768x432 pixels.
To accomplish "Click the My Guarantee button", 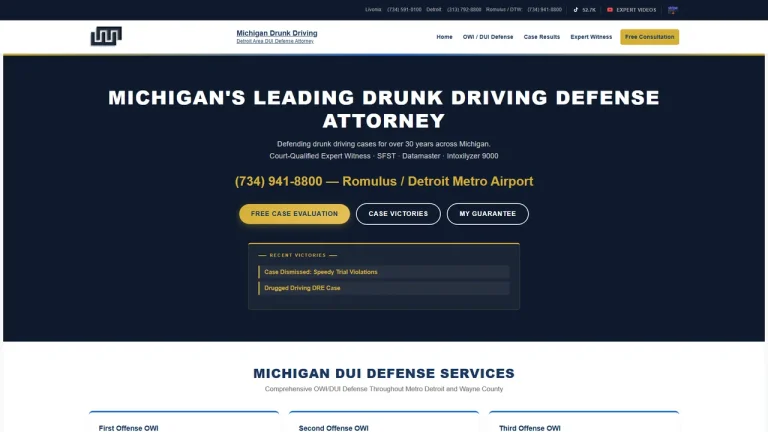I will click(x=487, y=214).
